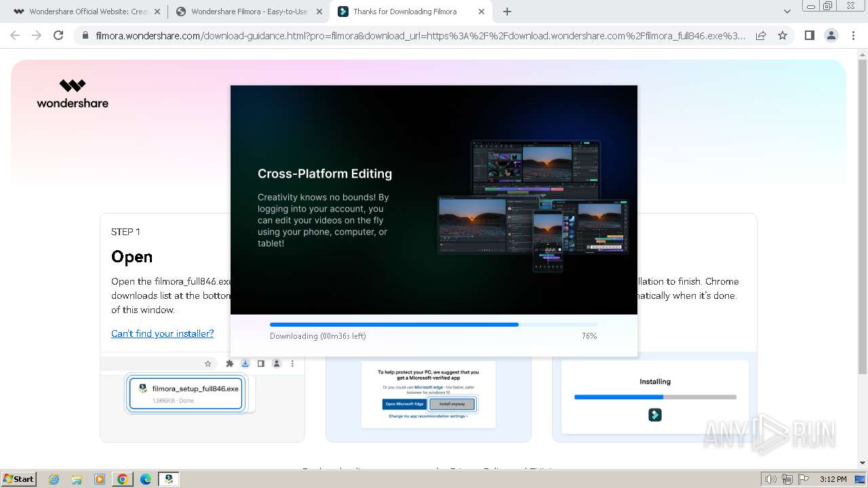Click the address bar URL
The image size is (868, 488).
tap(420, 36)
